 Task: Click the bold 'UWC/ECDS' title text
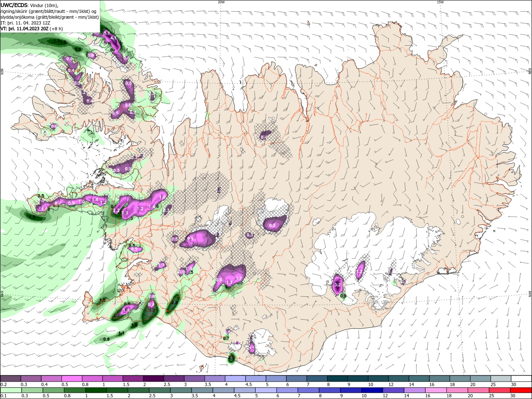point(14,5)
